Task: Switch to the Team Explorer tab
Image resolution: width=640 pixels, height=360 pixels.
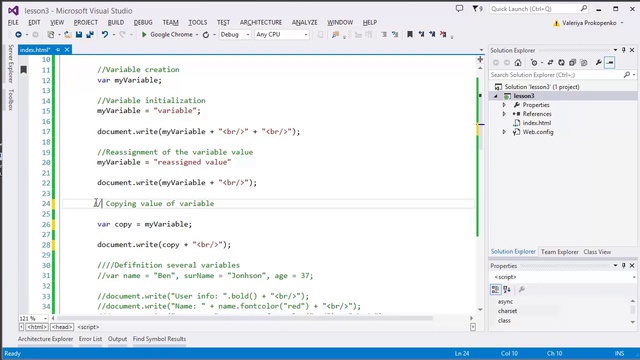Action: pos(560,252)
